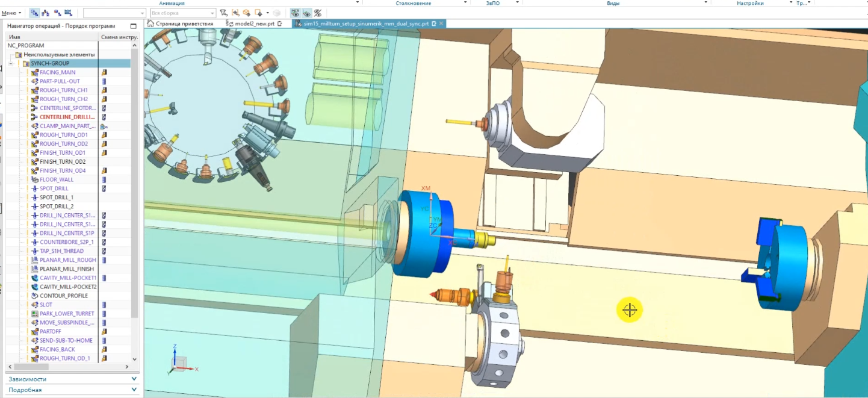The height and width of the screenshot is (398, 868).
Task: Click the PARTOFF operation icon
Action: coord(34,332)
